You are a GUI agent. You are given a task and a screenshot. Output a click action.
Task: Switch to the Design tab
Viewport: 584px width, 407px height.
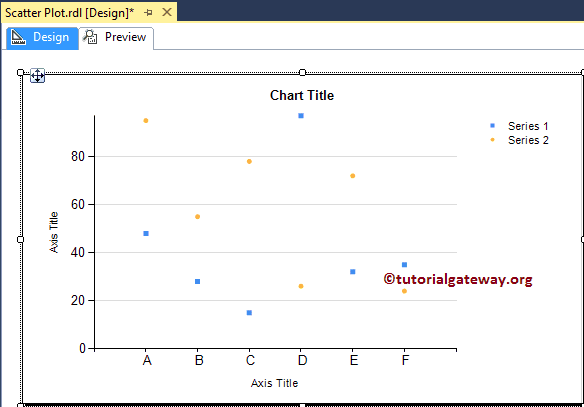pos(42,38)
